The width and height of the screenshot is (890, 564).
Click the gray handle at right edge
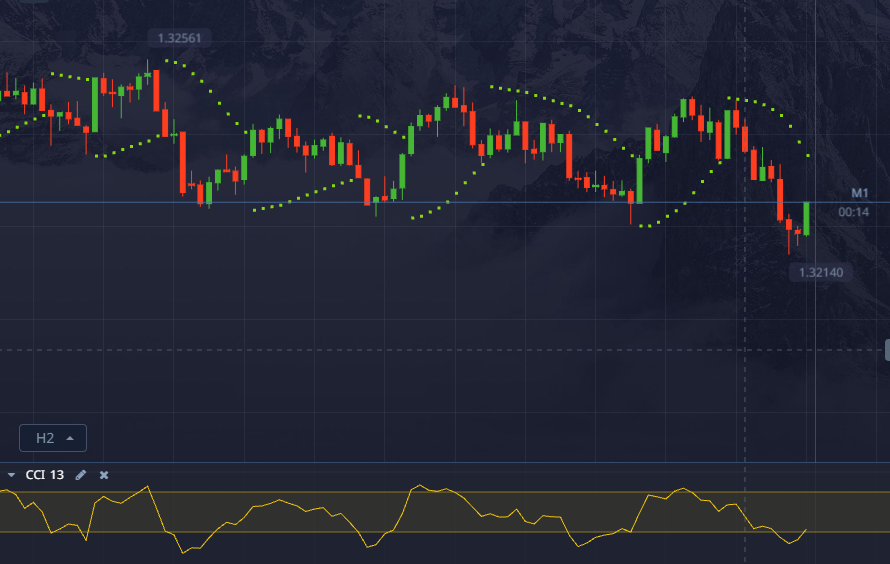[887, 350]
